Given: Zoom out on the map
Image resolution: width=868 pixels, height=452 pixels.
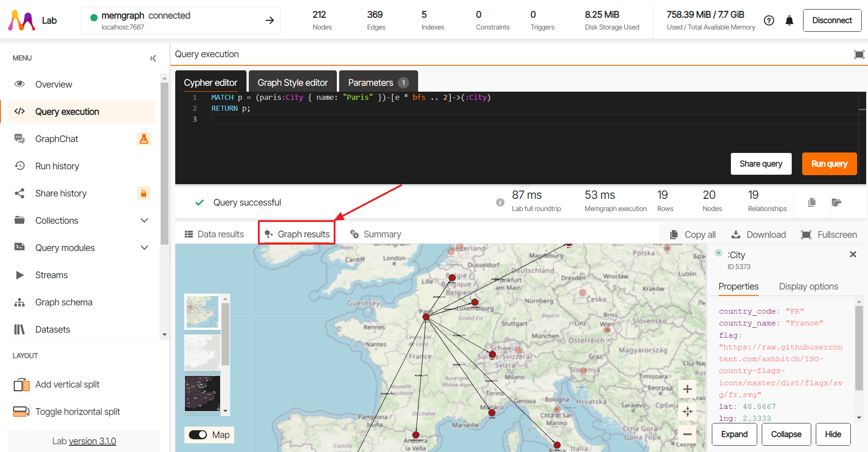Looking at the screenshot, I should 687,434.
